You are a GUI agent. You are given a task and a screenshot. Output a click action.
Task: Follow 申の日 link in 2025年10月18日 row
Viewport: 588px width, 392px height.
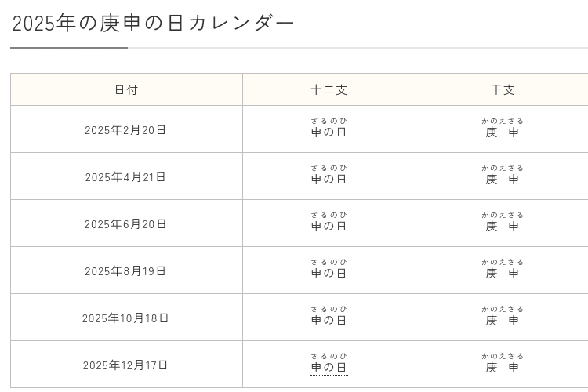coord(328,321)
